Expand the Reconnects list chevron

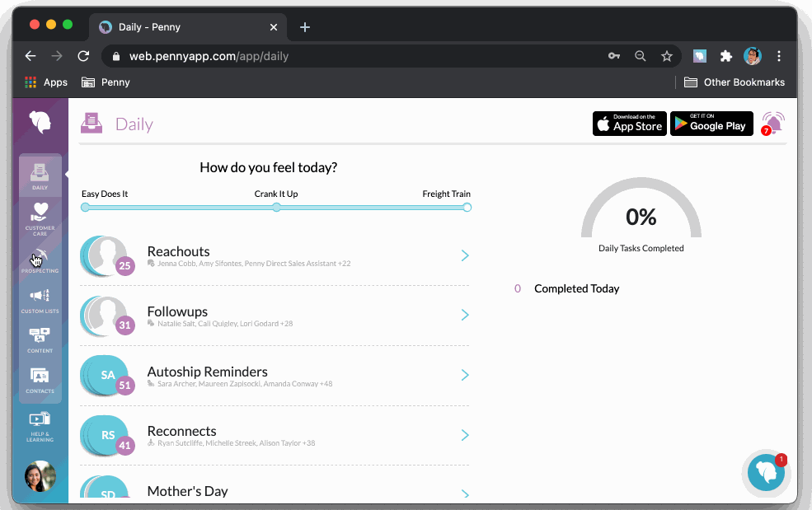[x=465, y=435]
